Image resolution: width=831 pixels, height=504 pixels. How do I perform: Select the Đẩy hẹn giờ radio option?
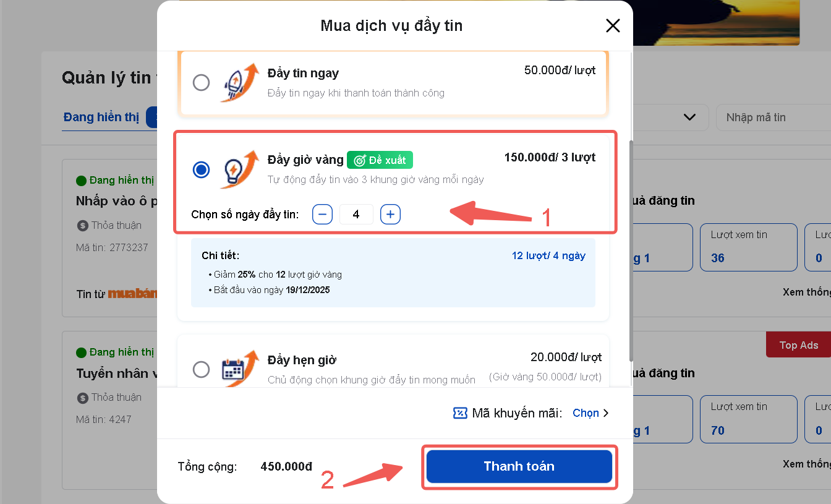(x=201, y=370)
